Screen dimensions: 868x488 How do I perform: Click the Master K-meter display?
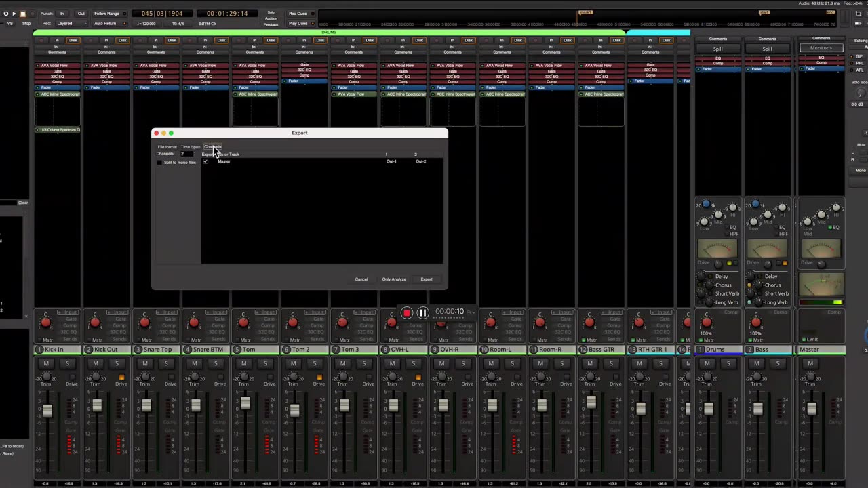pos(821,285)
